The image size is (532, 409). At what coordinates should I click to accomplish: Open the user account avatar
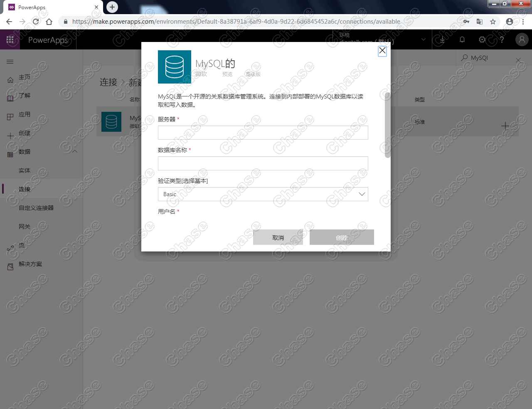pyautogui.click(x=522, y=39)
